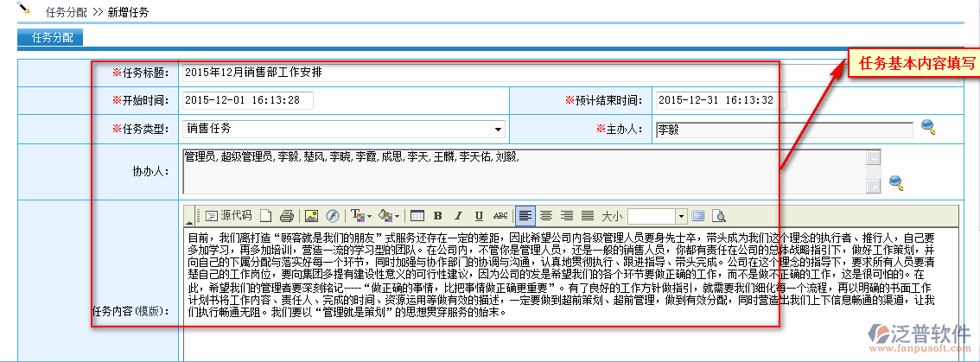Viewport: 980px width, 362px height.
Task: Click the preview magnifier page icon
Action: pyautogui.click(x=719, y=216)
